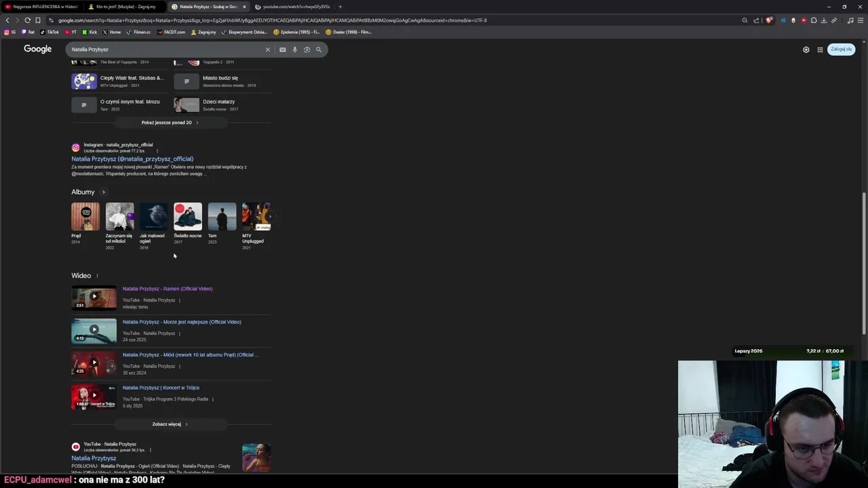This screenshot has width=868, height=488.
Task: Expand the Albumy section chevron
Action: (103, 192)
